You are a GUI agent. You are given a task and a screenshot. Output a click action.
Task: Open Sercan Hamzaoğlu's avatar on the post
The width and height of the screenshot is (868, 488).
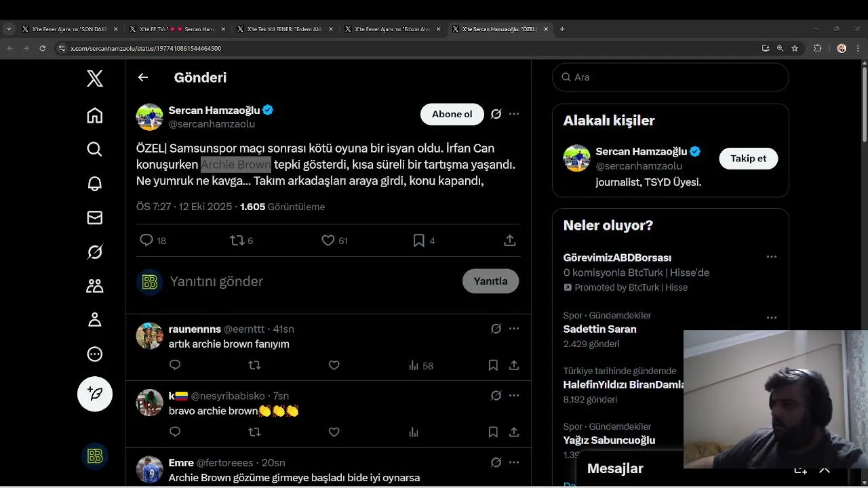click(x=150, y=117)
